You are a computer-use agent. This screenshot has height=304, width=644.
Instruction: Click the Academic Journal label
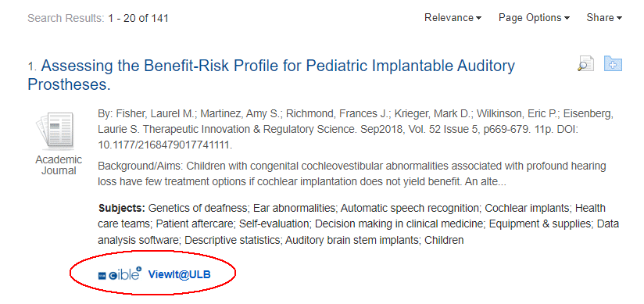59,165
